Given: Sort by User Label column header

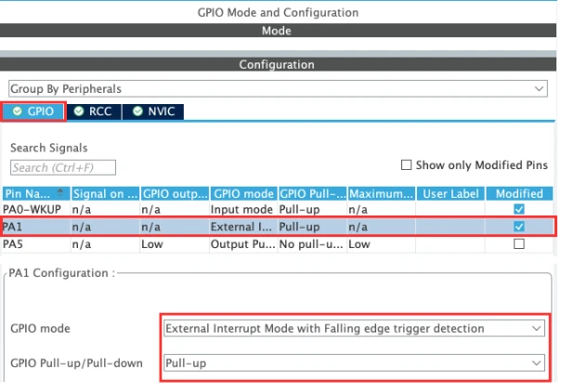Looking at the screenshot, I should pyautogui.click(x=450, y=194).
